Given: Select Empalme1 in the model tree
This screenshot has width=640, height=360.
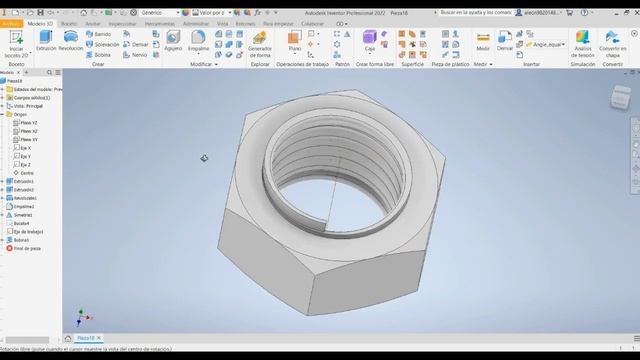Looking at the screenshot, I should pyautogui.click(x=20, y=207).
